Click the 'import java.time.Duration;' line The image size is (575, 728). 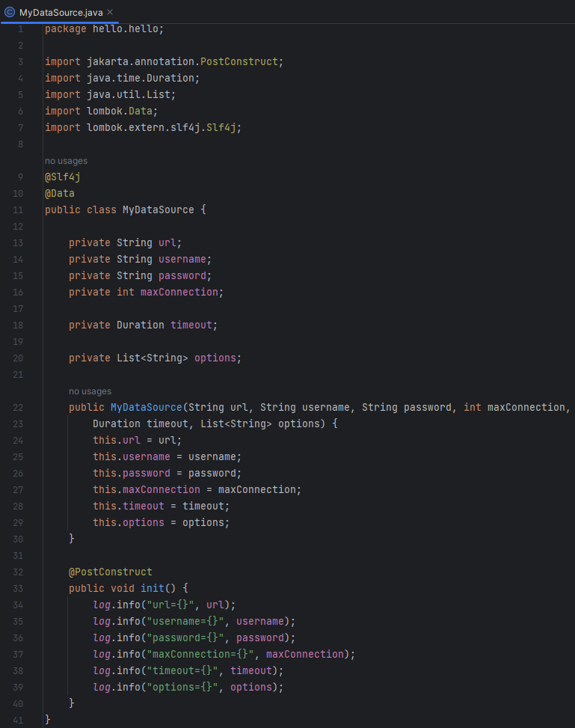click(122, 78)
